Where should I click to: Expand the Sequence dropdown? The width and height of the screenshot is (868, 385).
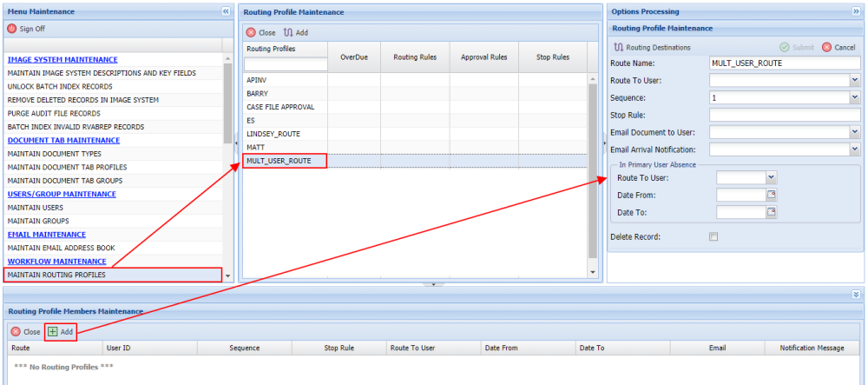click(x=855, y=98)
